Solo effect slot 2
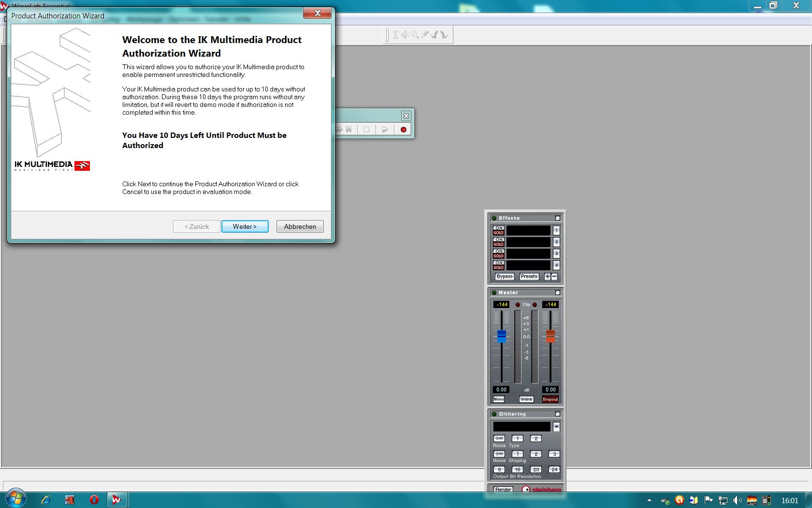Screen dimensions: 812x508 tap(499, 244)
